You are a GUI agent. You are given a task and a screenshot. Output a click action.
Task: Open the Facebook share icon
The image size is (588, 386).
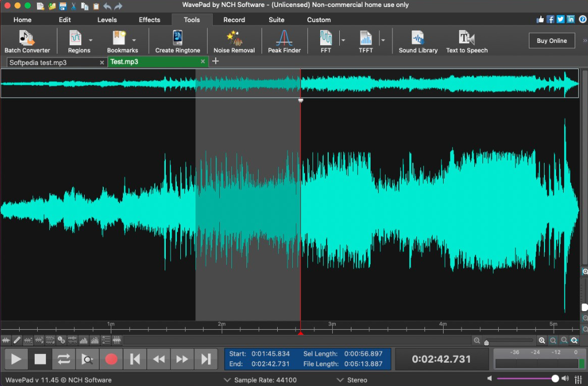550,19
